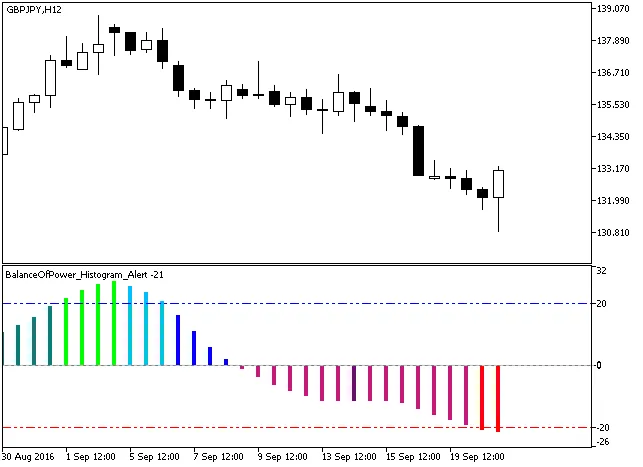Screen dimensions: 643x467
Task: Click the 135.530 price axis label
Action: [x=612, y=105]
